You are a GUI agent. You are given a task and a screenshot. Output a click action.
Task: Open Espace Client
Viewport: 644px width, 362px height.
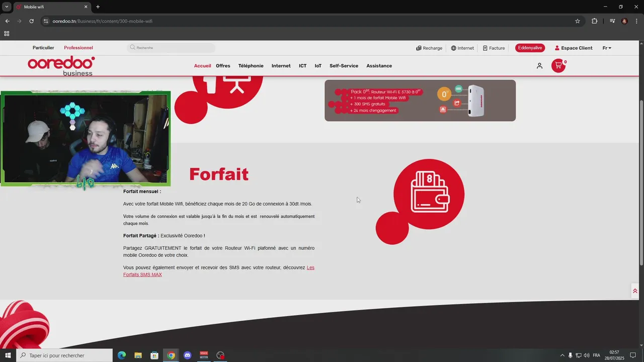(x=574, y=48)
